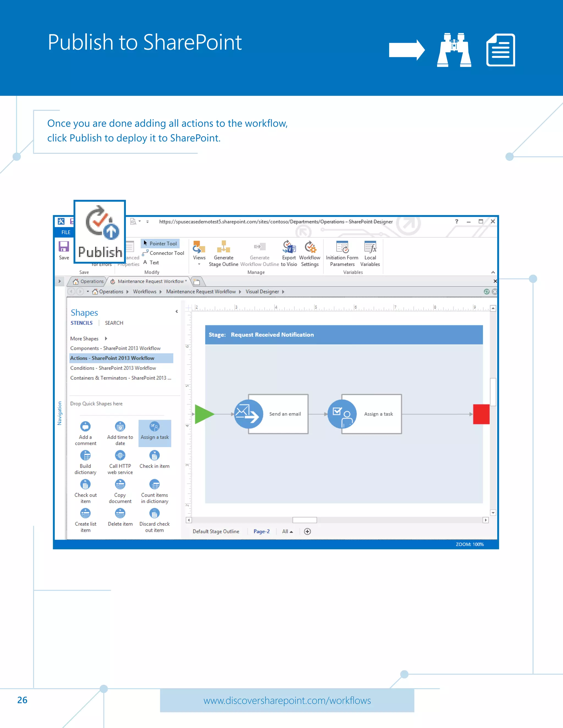Expand the arrow after Workflows breadcrumb

(161, 292)
